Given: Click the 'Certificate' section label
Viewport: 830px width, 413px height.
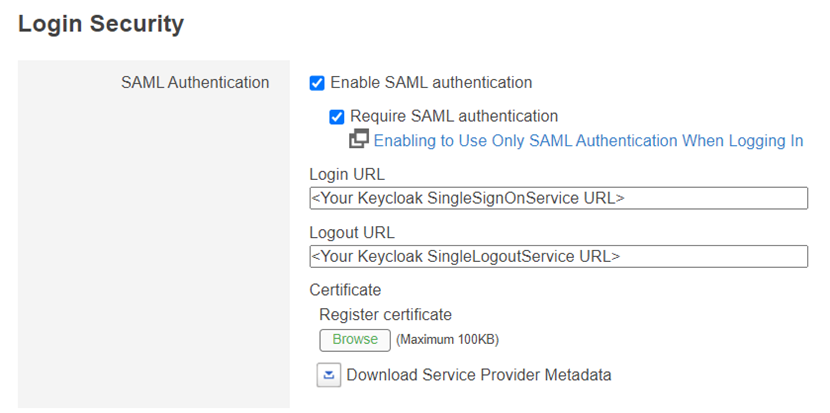Looking at the screenshot, I should pos(345,290).
